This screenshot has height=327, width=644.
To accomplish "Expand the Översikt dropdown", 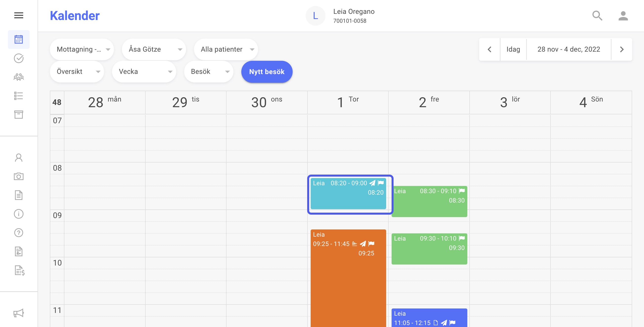I will pos(77,72).
